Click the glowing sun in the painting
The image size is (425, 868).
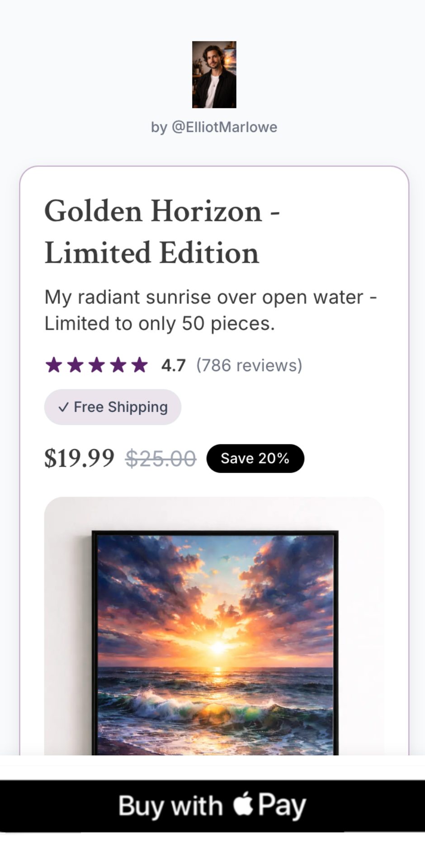218,647
